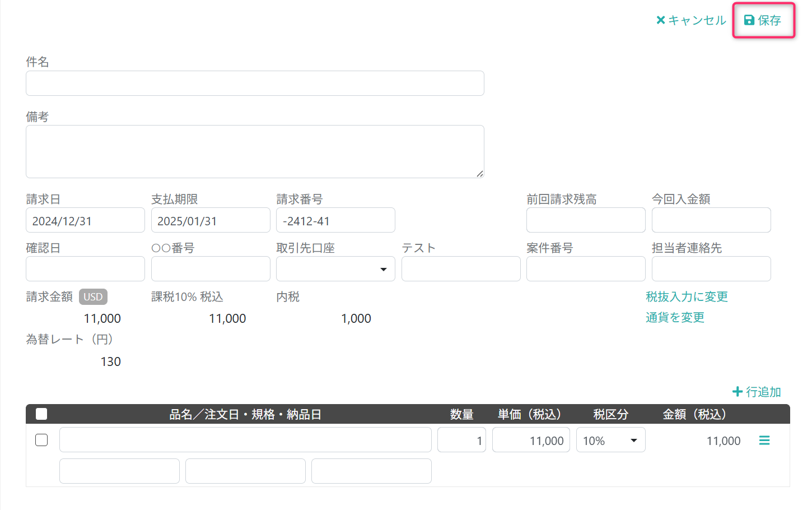The height and width of the screenshot is (510, 812).
Task: Click the 数量 quantity field
Action: pos(461,440)
